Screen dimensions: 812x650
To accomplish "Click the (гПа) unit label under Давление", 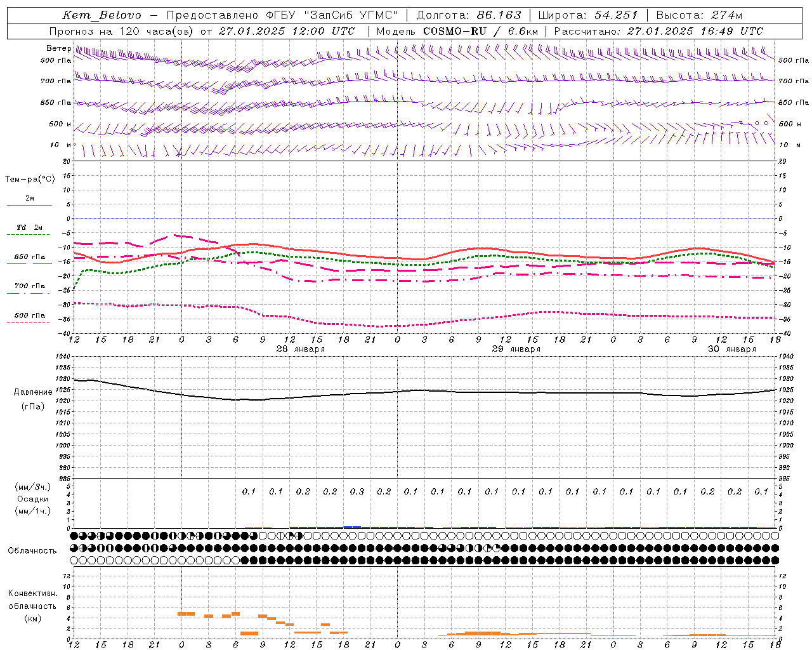I will (x=32, y=407).
